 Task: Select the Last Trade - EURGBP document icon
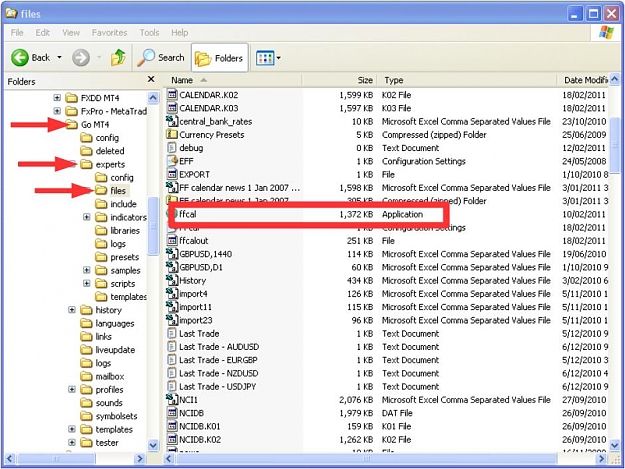click(172, 360)
